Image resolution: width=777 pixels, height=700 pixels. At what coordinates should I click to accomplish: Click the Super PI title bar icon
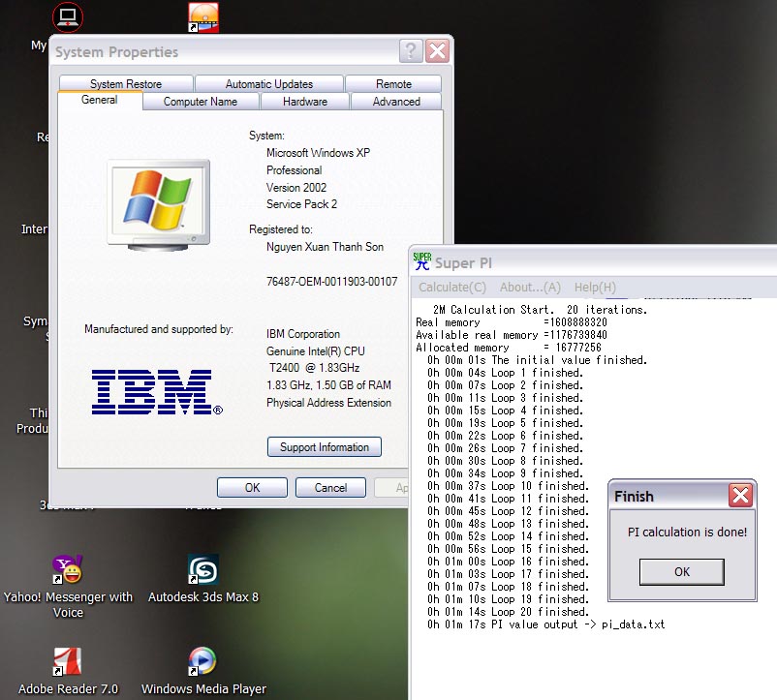pos(422,262)
